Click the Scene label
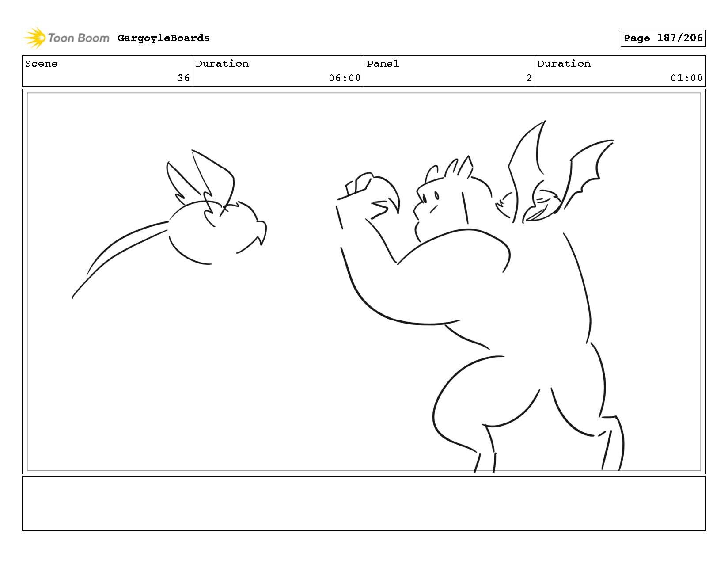 point(41,64)
